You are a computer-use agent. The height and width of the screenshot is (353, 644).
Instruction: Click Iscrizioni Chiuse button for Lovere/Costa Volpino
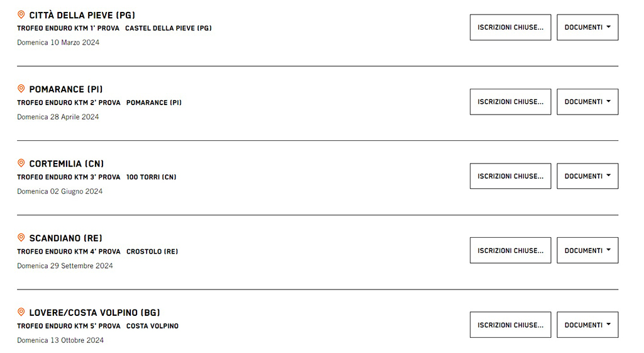510,325
